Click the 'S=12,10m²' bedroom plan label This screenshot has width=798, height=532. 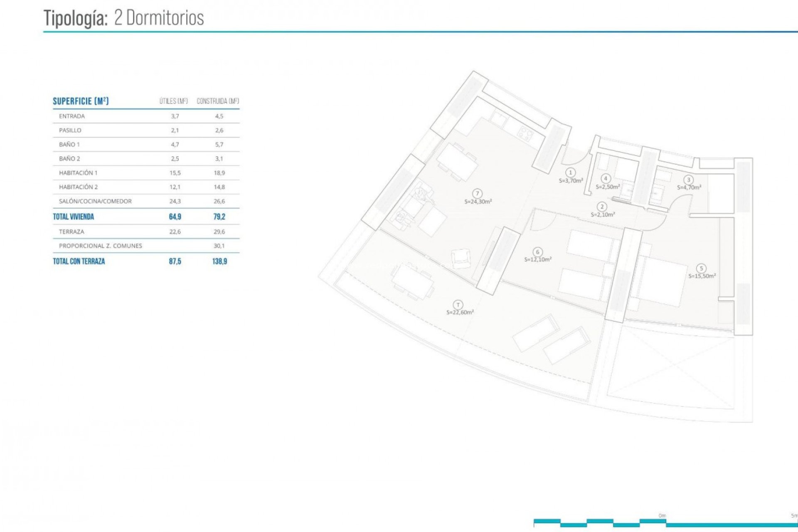point(538,259)
